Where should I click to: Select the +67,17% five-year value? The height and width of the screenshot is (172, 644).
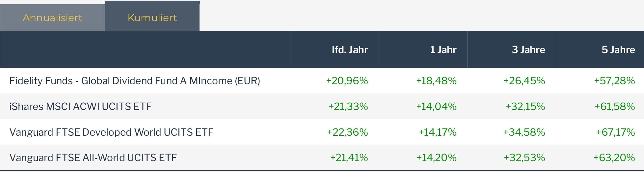[x=615, y=132]
